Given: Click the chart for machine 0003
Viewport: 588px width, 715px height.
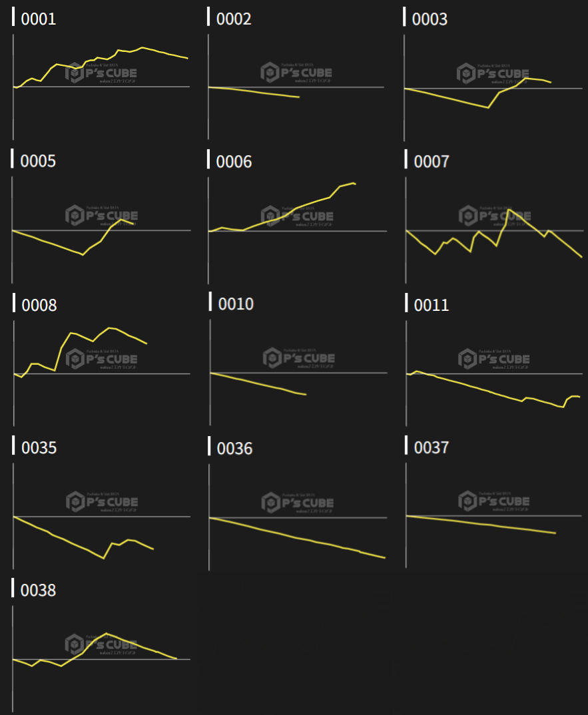Looking at the screenshot, I should click(493, 87).
